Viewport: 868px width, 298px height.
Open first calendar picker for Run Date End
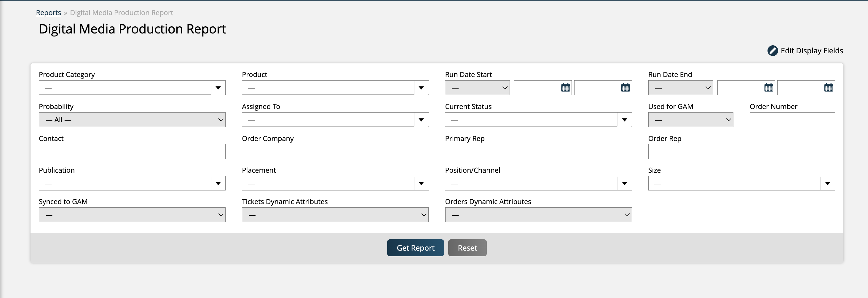[768, 88]
